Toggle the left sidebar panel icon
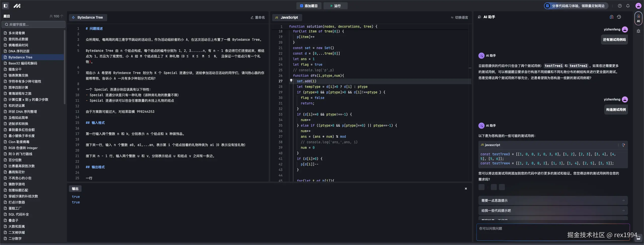This screenshot has width=644, height=245. point(5,6)
